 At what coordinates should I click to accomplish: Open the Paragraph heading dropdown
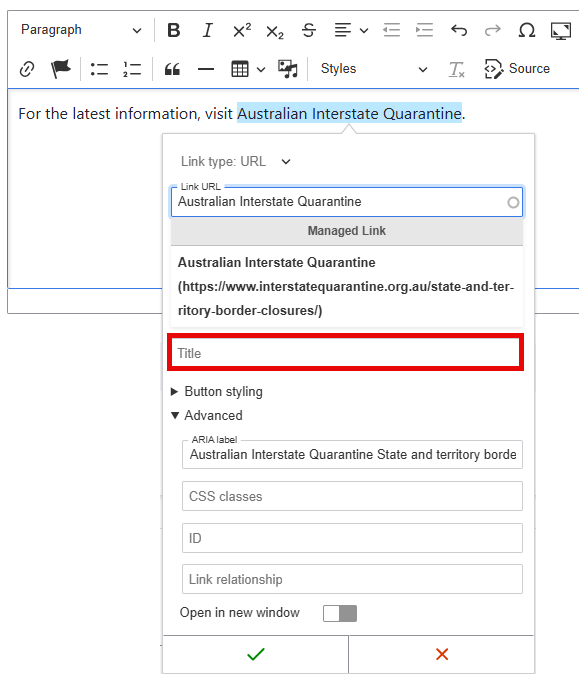pyautogui.click(x=81, y=30)
